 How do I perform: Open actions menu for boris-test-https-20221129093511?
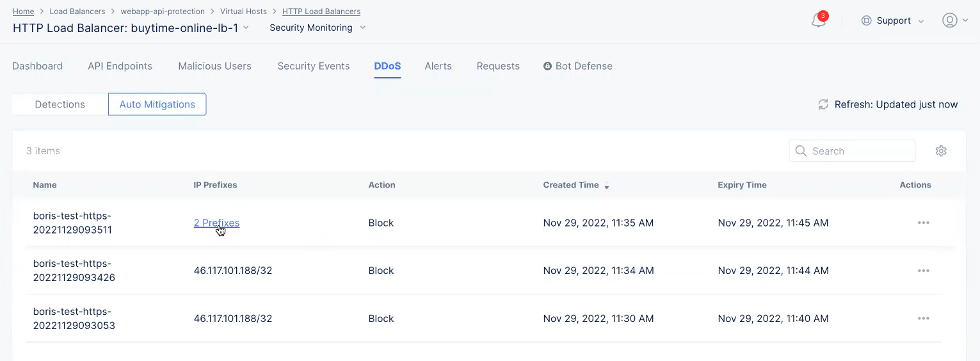(x=923, y=223)
